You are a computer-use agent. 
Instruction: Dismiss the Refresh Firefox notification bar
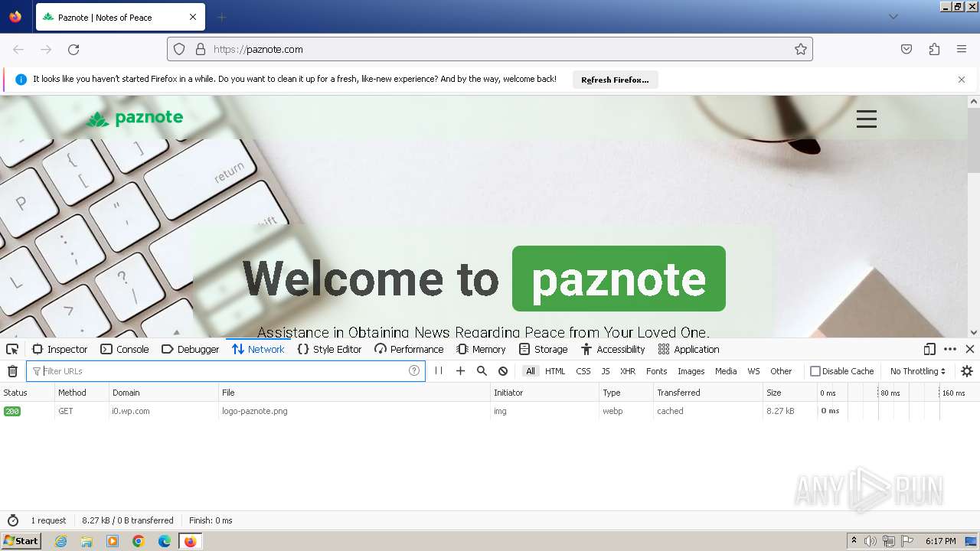[x=962, y=80]
